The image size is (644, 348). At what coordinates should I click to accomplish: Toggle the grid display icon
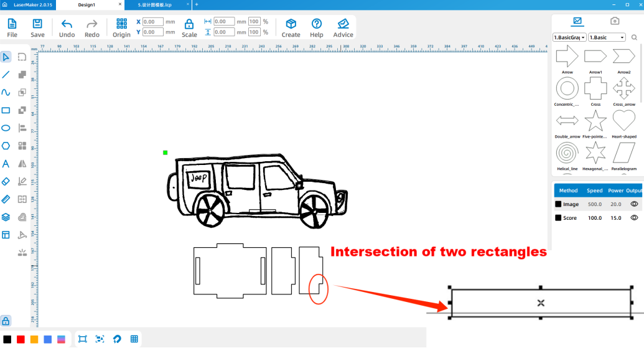click(134, 339)
